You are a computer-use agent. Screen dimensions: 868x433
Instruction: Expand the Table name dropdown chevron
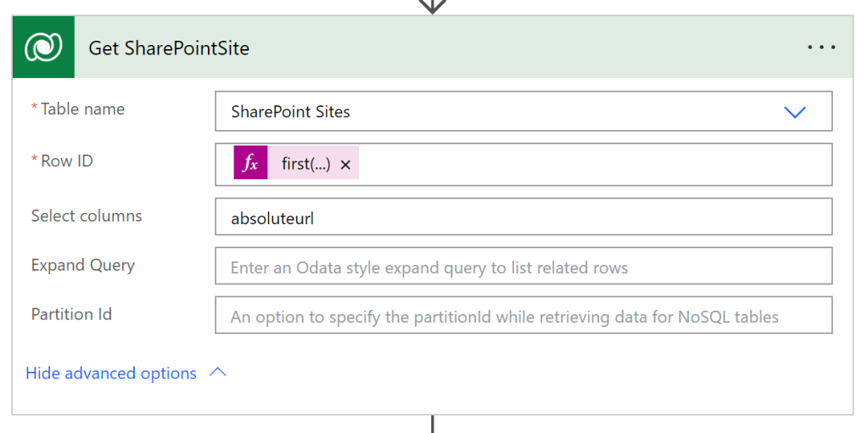(x=794, y=112)
